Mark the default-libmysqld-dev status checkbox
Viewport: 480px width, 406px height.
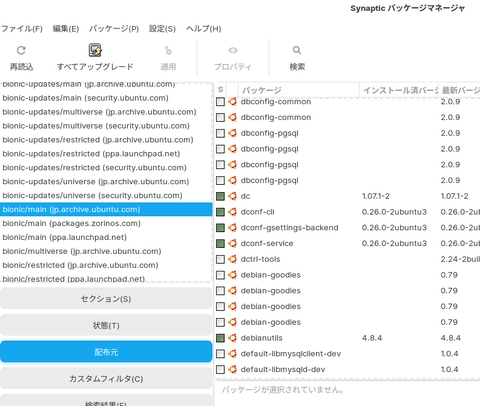tap(220, 369)
